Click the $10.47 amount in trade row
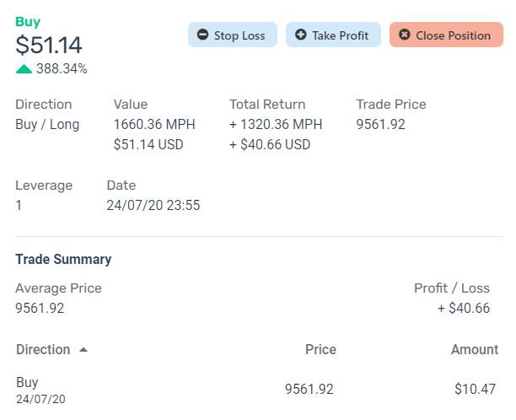The height and width of the screenshot is (420, 516). pyautogui.click(x=475, y=389)
